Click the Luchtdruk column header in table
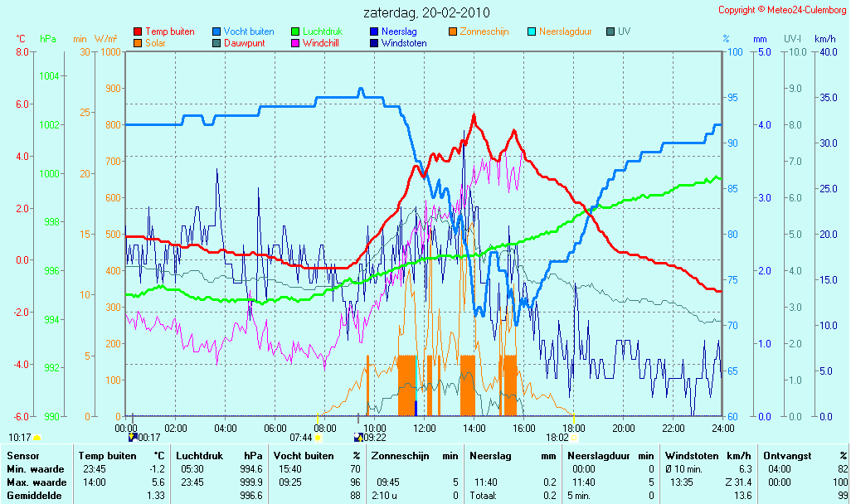This screenshot has width=851, height=504. click(x=196, y=456)
